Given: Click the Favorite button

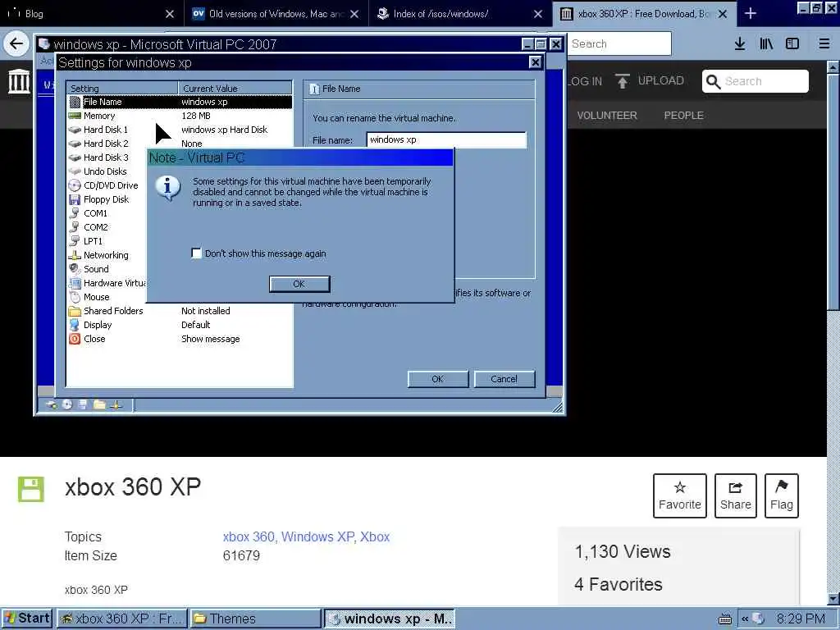Looking at the screenshot, I should coord(680,495).
